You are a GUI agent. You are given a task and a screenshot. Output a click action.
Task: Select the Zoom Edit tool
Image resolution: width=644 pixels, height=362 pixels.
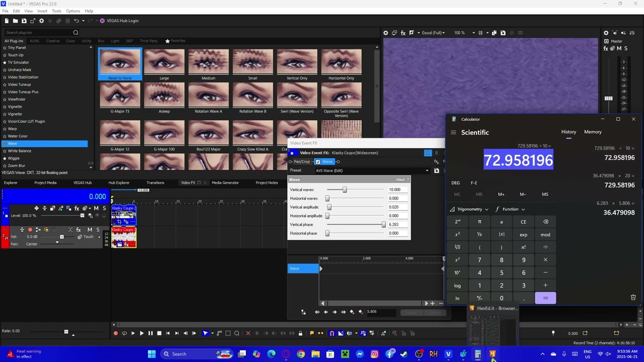(237, 333)
